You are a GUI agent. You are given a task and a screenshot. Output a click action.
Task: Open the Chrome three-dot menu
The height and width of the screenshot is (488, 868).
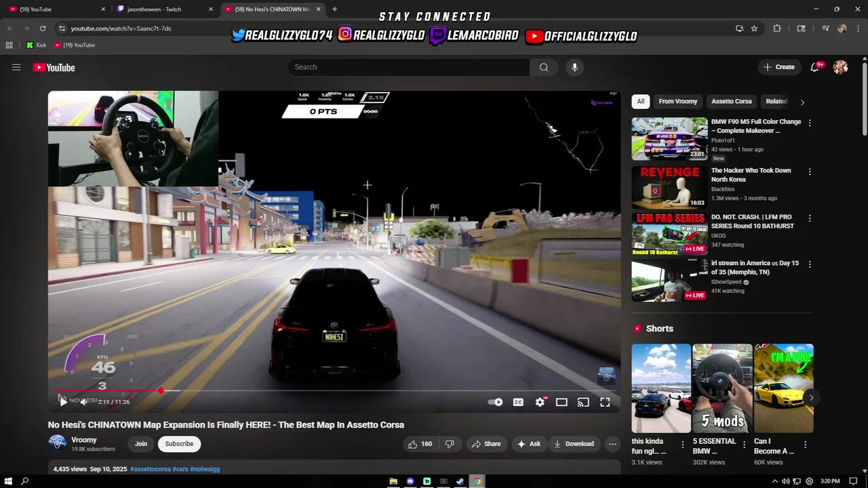coord(858,28)
